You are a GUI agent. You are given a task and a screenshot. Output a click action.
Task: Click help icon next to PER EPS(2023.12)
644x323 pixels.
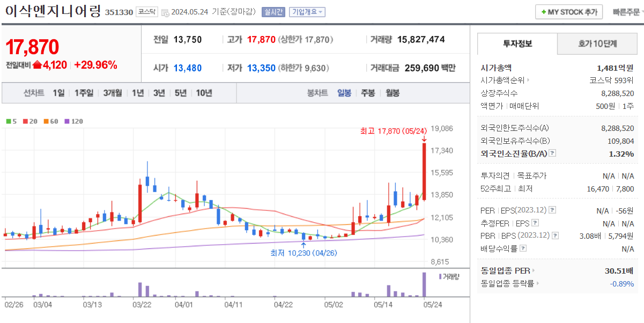[553, 210]
